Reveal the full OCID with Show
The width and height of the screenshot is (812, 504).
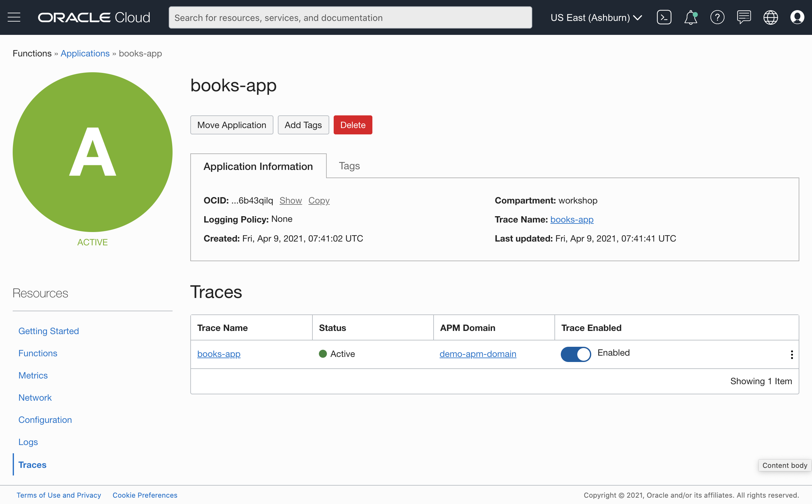point(291,200)
